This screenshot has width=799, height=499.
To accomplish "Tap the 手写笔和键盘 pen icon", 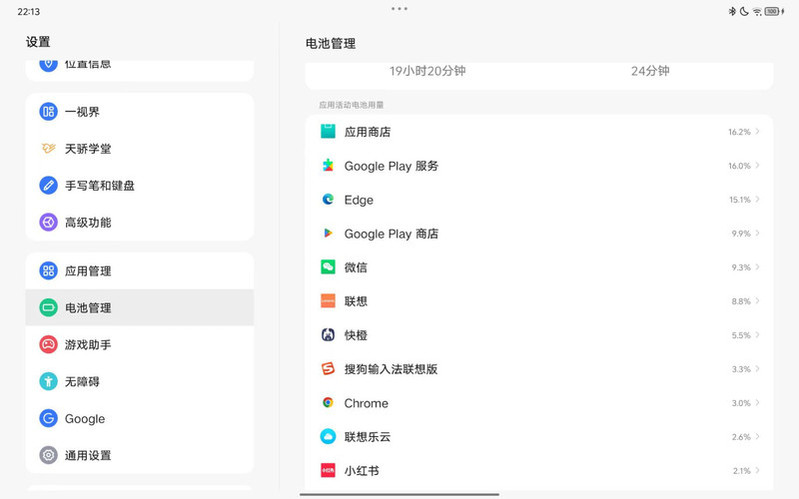I will coord(48,186).
